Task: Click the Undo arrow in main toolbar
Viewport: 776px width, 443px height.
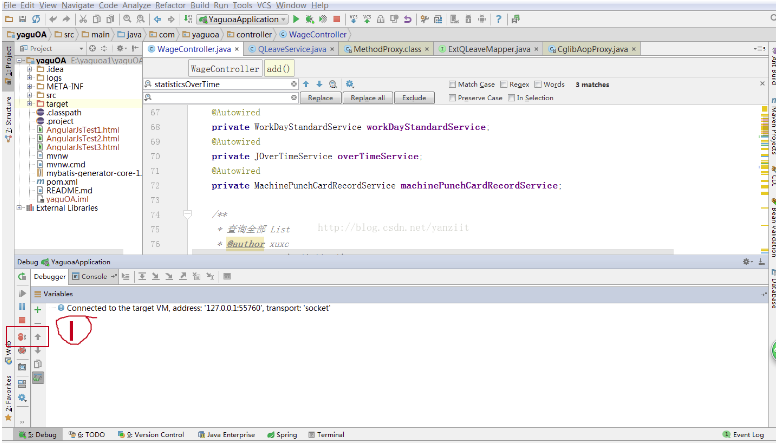Action: [x=53, y=19]
